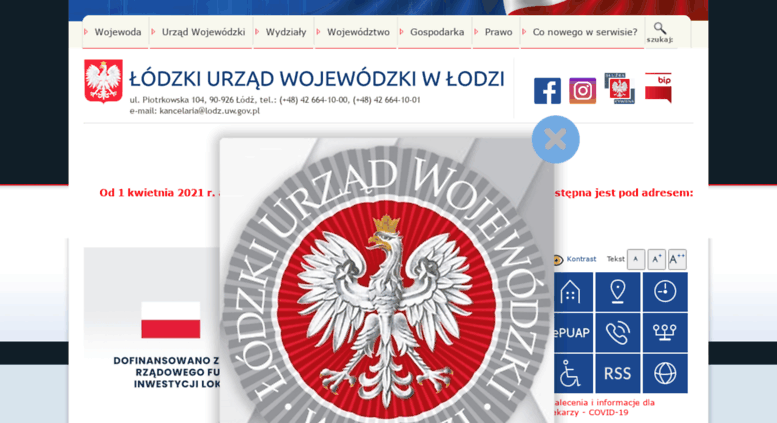Open the organizational structure tile
Image resolution: width=777 pixels, height=423 pixels.
click(665, 332)
